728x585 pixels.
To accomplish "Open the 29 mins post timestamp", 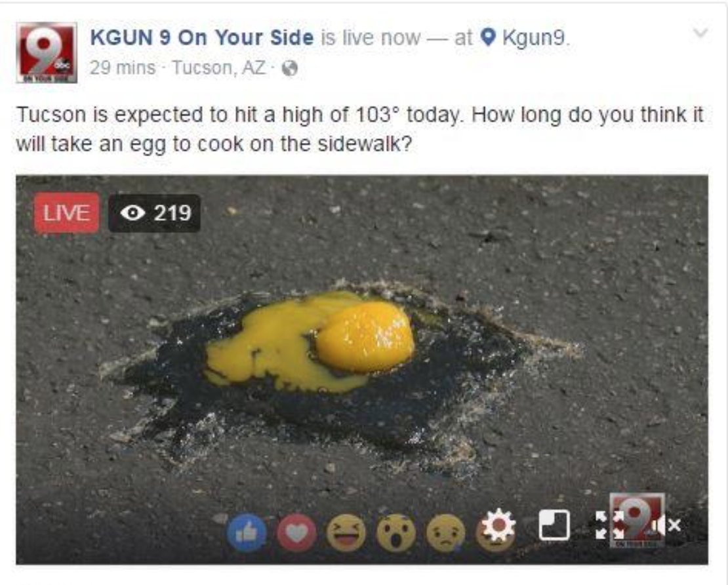I will point(123,68).
